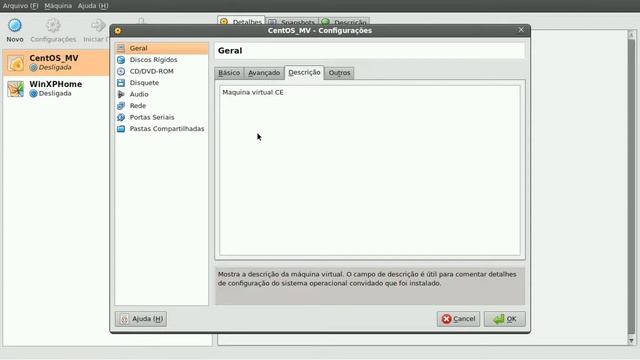
Task: Select the Audio settings category
Action: [x=162, y=94]
